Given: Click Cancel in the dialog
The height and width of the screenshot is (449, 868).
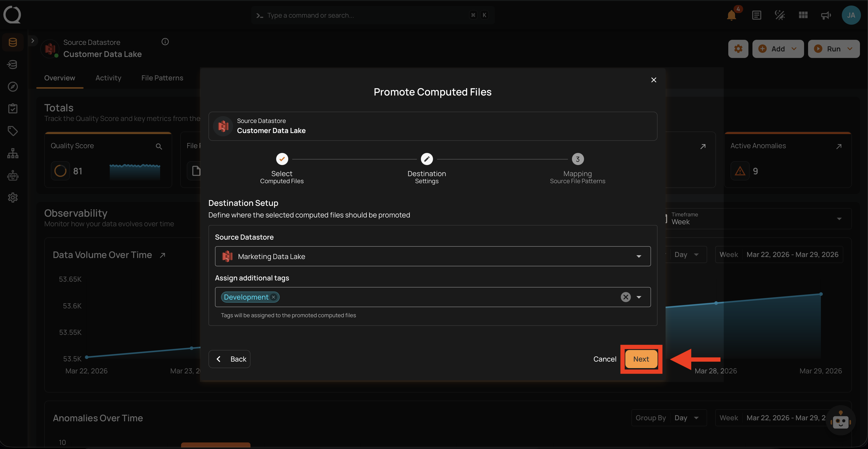Looking at the screenshot, I should point(604,359).
